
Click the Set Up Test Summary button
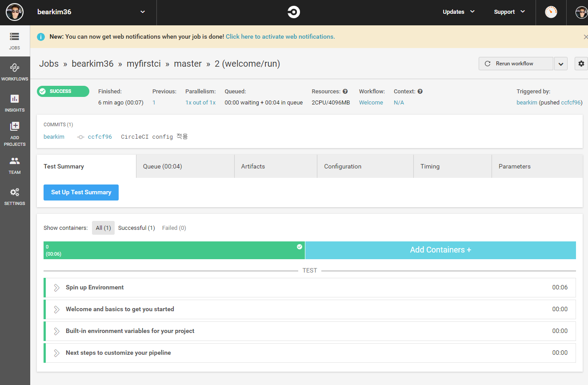tap(81, 192)
